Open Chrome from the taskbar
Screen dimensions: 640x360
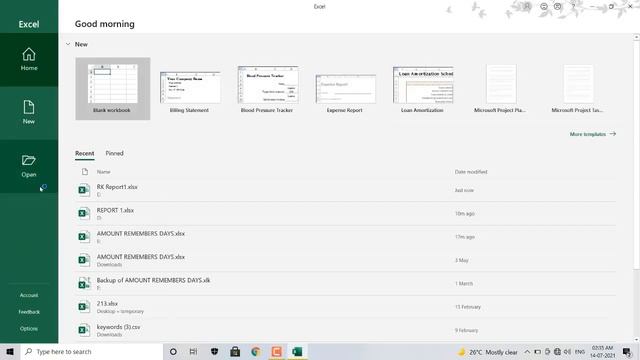click(x=256, y=351)
